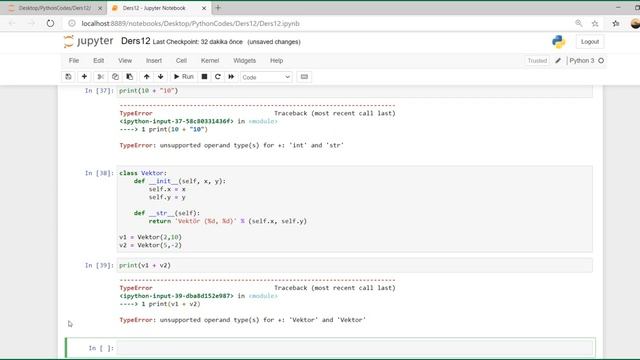Open the File menu
Screen dimensions: 640x360
[x=74, y=60]
